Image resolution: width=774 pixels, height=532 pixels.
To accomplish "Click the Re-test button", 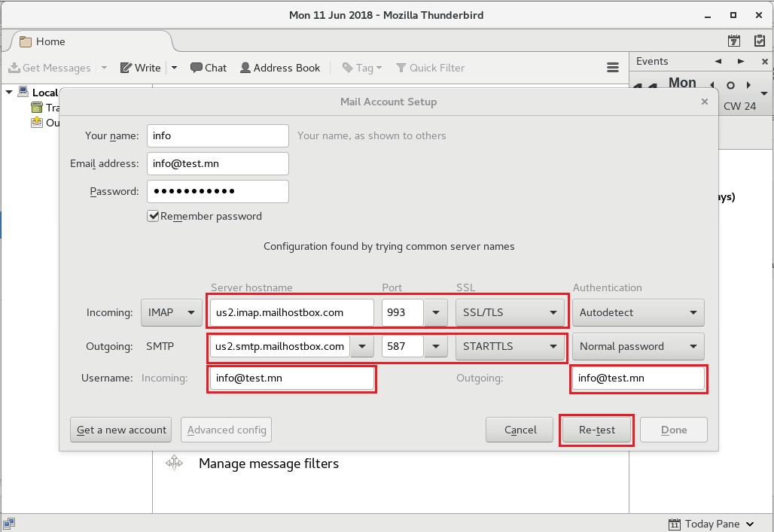I will [x=597, y=430].
